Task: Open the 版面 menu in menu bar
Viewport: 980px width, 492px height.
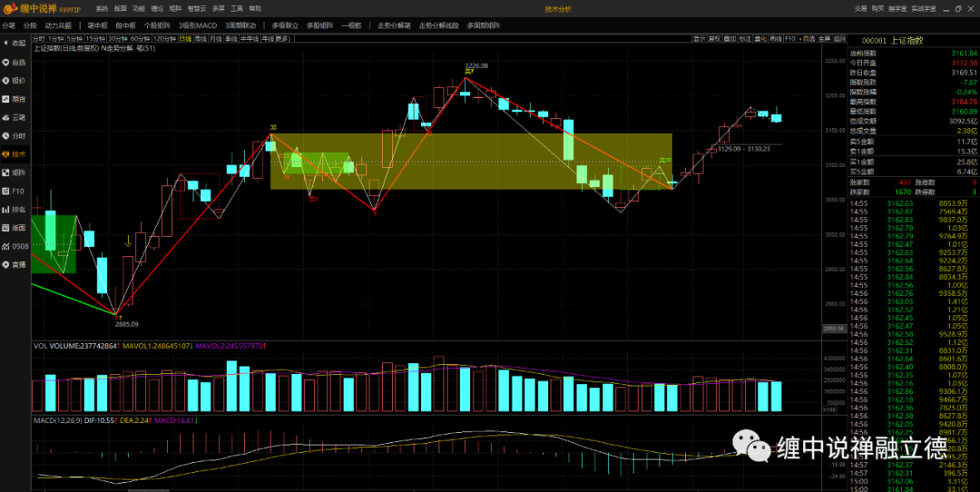Action: pyautogui.click(x=120, y=9)
